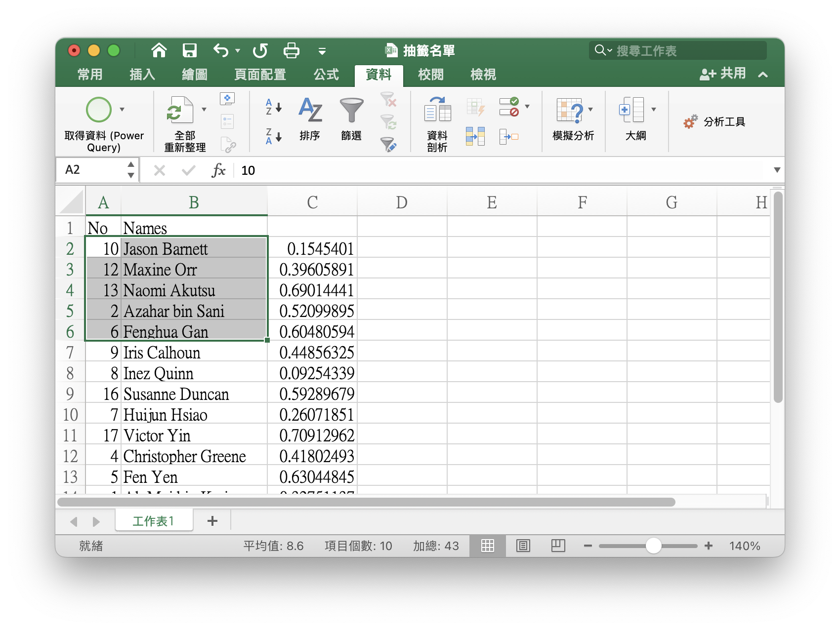The width and height of the screenshot is (840, 630).
Task: Click 全部重新整理 refresh icon
Action: (179, 110)
